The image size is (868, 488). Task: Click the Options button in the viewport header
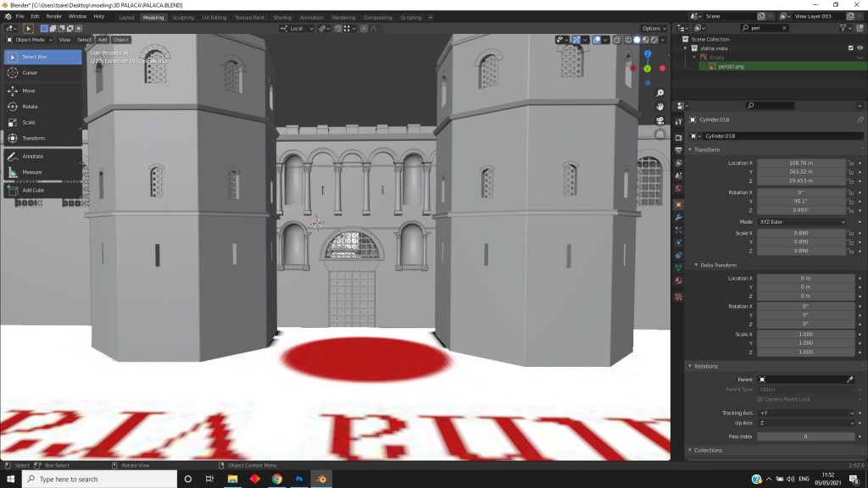[652, 29]
